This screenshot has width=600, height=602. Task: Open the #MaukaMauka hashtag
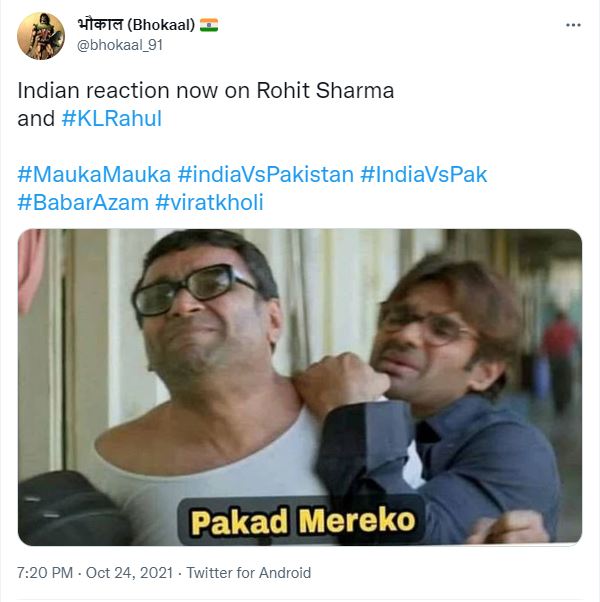coord(94,175)
